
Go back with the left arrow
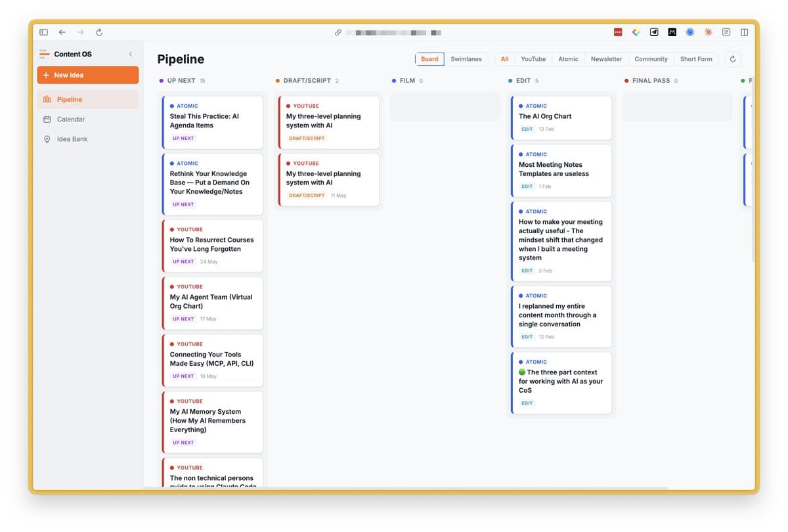(x=62, y=32)
